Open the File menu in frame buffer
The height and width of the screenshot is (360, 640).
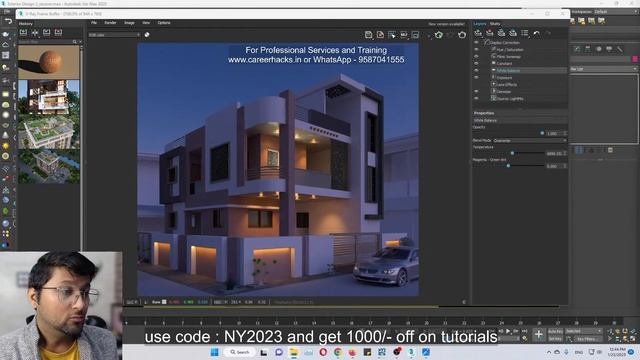pos(94,23)
